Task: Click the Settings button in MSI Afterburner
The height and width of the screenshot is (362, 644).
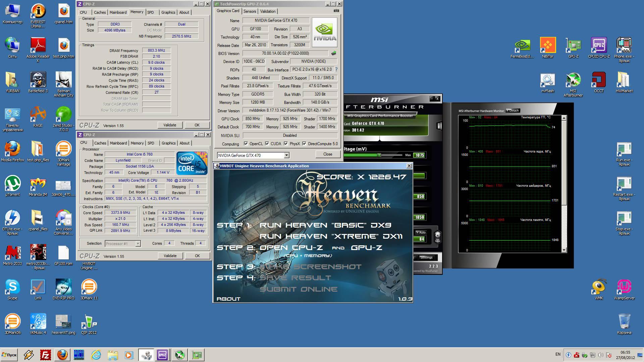Action: pos(426,257)
